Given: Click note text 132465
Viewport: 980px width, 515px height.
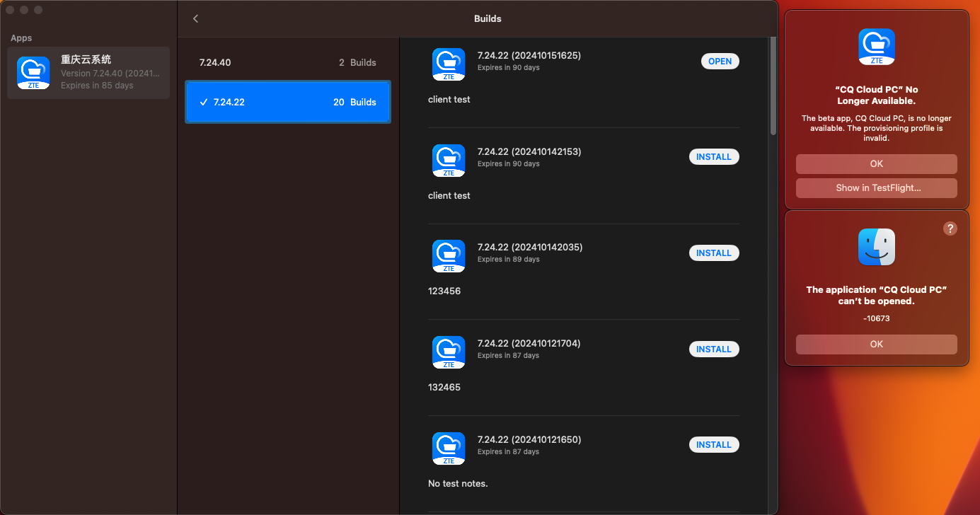Looking at the screenshot, I should point(444,387).
